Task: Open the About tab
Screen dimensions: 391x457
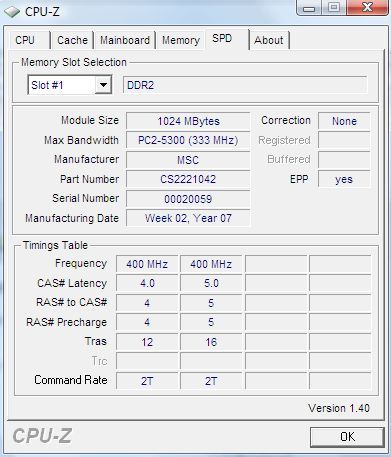Action: point(269,40)
